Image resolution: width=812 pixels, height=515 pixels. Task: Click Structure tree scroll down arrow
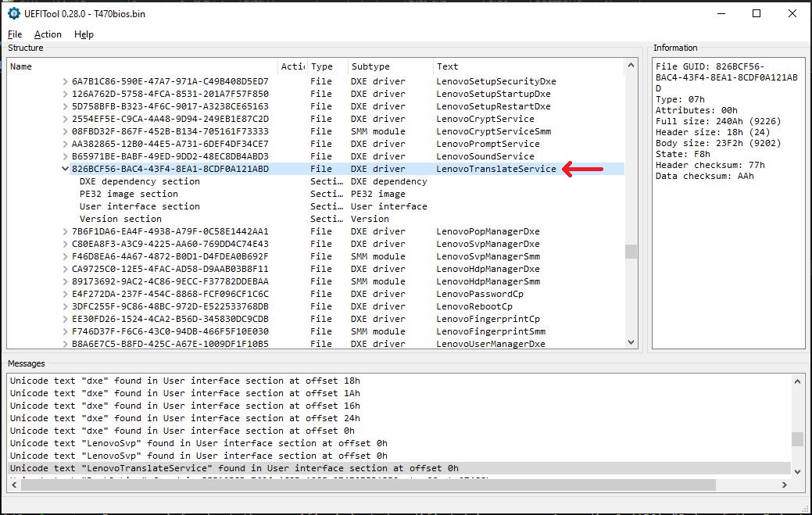631,342
